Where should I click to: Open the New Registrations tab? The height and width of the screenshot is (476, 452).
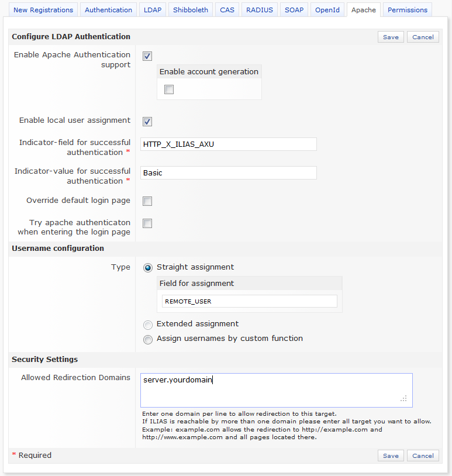click(x=43, y=10)
